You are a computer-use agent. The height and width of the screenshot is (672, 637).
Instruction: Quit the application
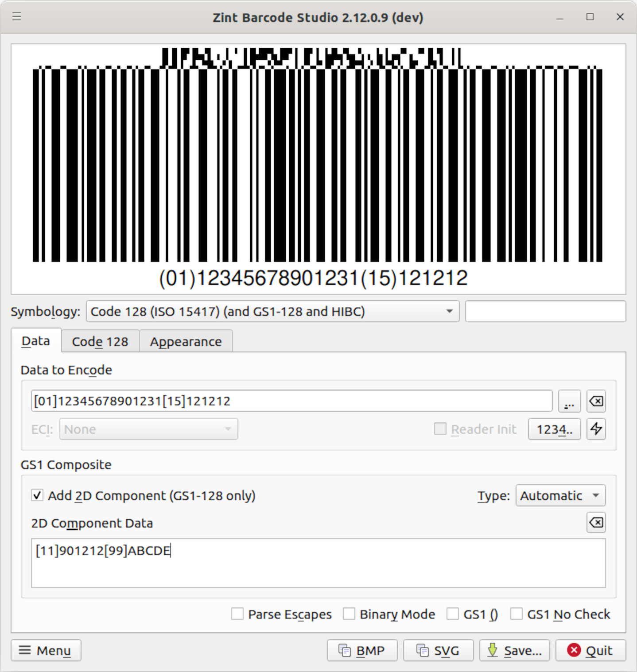click(x=590, y=650)
